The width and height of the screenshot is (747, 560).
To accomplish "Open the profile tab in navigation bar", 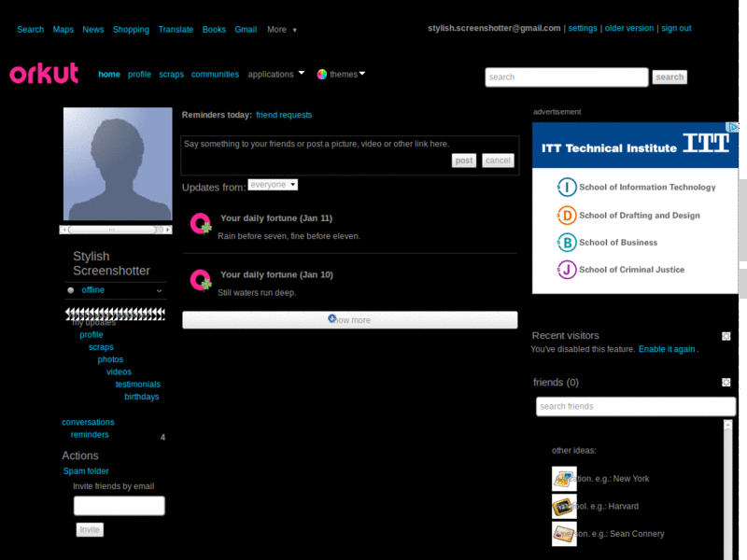I will click(139, 75).
